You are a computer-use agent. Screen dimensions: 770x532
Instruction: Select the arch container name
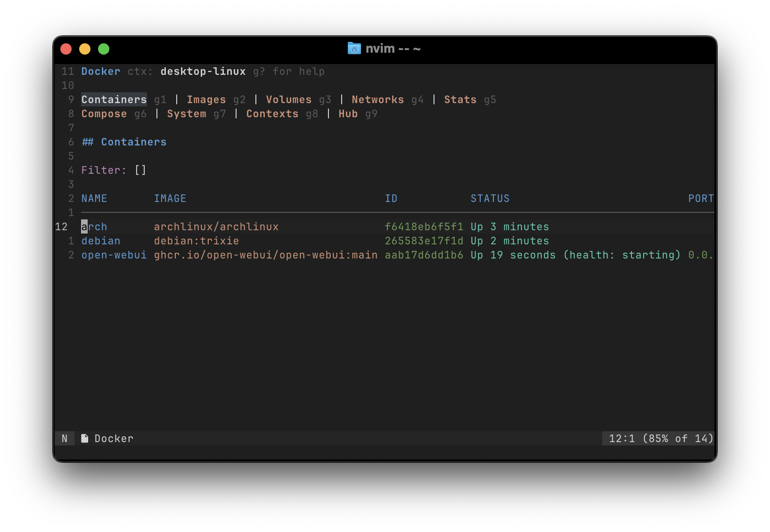tap(94, 226)
